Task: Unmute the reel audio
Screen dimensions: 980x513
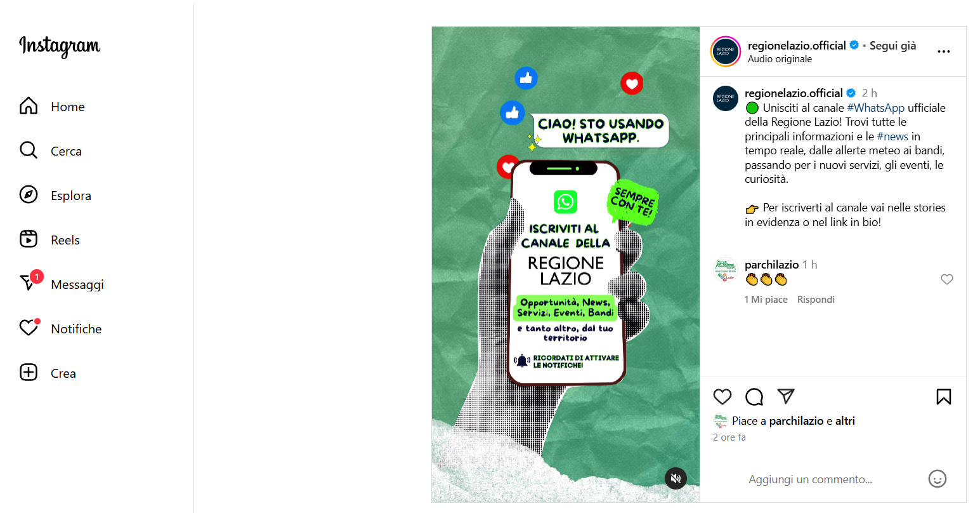Action: click(676, 478)
